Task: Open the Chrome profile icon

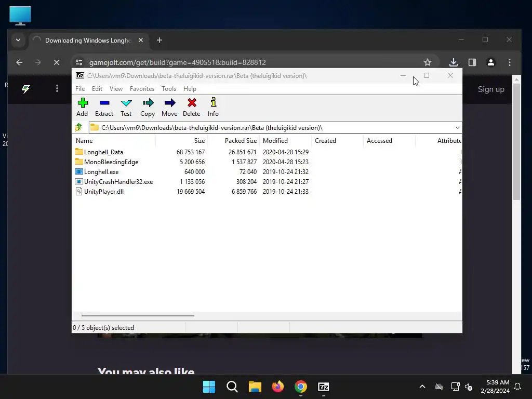Action: coord(491,62)
